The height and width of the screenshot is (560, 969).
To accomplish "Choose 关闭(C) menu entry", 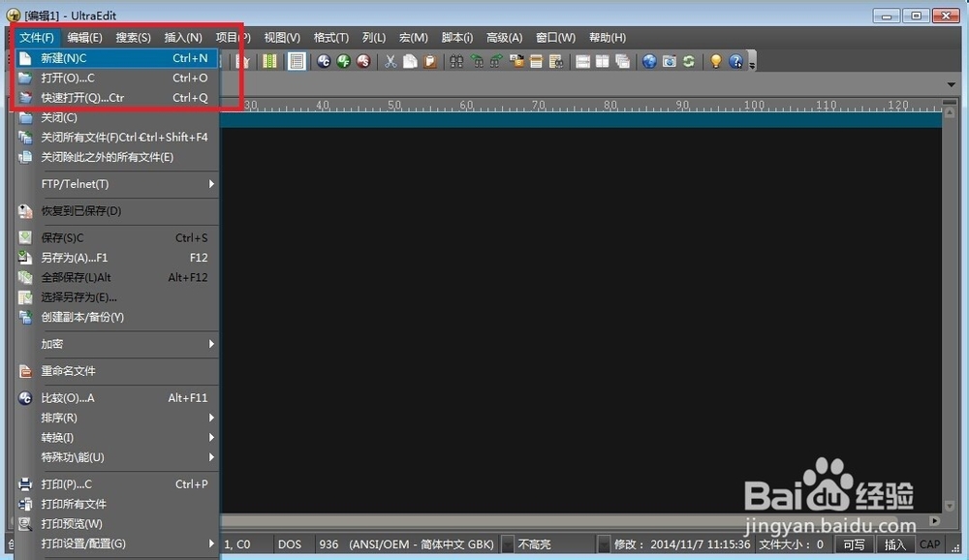I will pos(116,117).
